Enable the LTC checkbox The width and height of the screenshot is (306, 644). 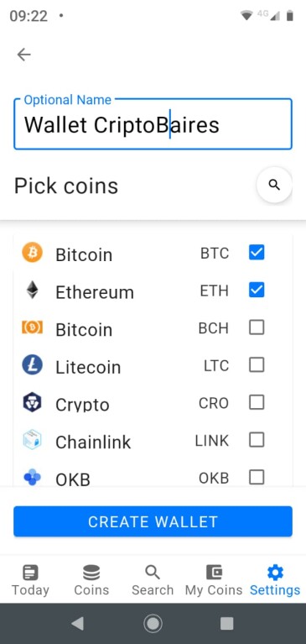[x=257, y=364]
